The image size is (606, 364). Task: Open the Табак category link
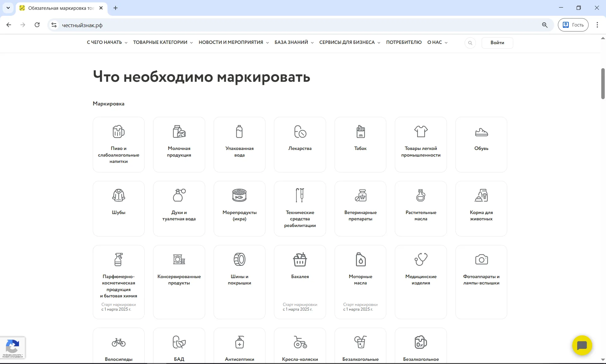pyautogui.click(x=360, y=145)
